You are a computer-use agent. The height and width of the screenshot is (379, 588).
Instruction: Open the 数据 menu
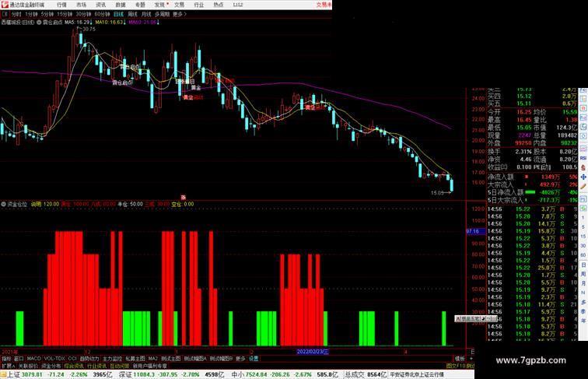point(121,5)
